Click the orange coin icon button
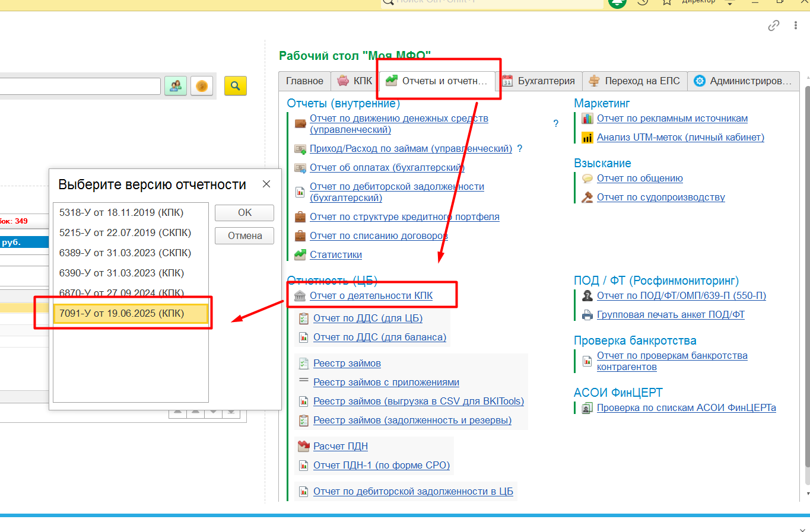Image resolution: width=810 pixels, height=532 pixels. (x=202, y=86)
